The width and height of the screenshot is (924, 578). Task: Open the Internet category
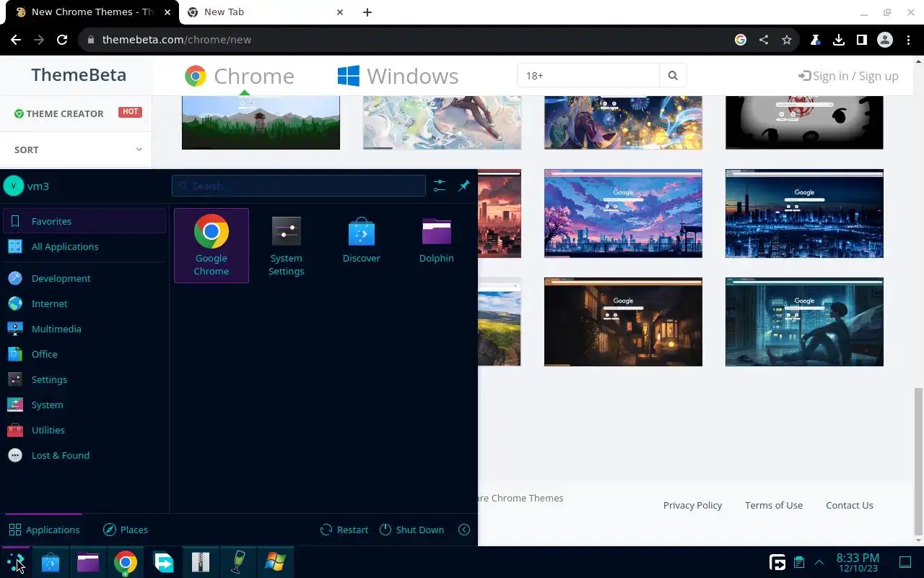point(84,303)
